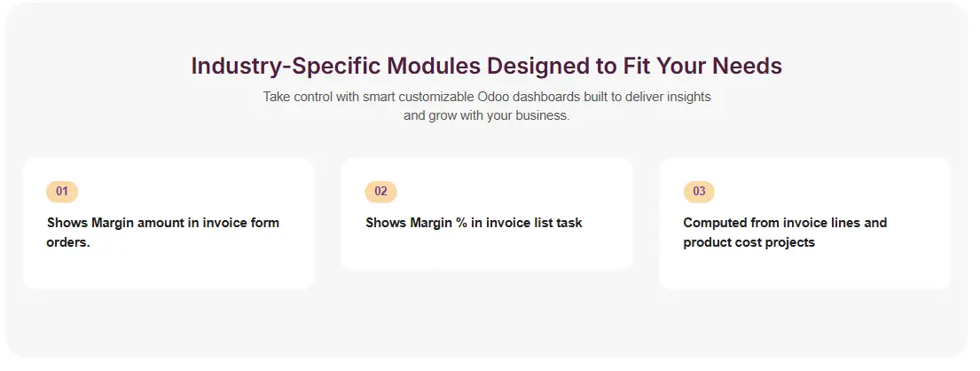Select the 'Shows Margin amount in invoice form' text
The width and height of the screenshot is (980, 371).
[163, 223]
